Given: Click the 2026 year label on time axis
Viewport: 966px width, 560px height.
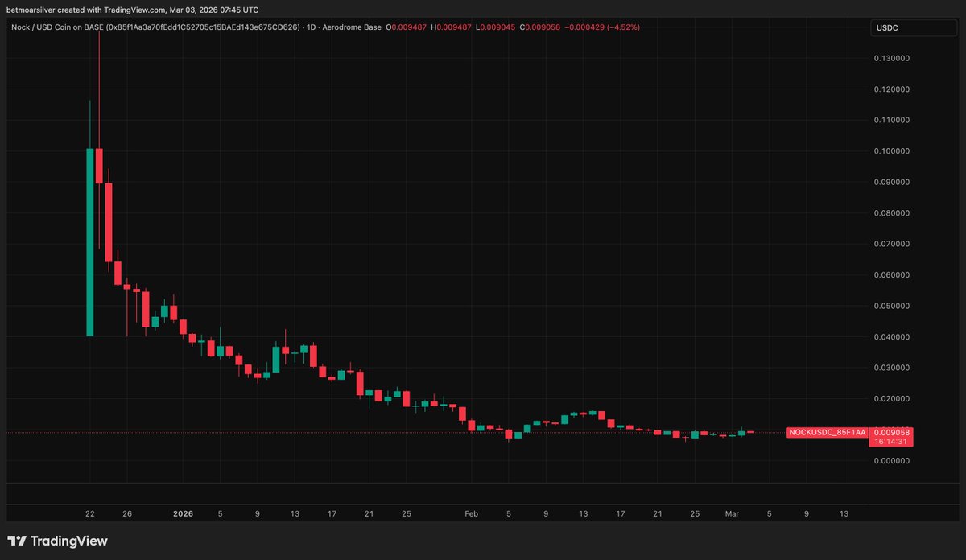Looking at the screenshot, I should (184, 513).
